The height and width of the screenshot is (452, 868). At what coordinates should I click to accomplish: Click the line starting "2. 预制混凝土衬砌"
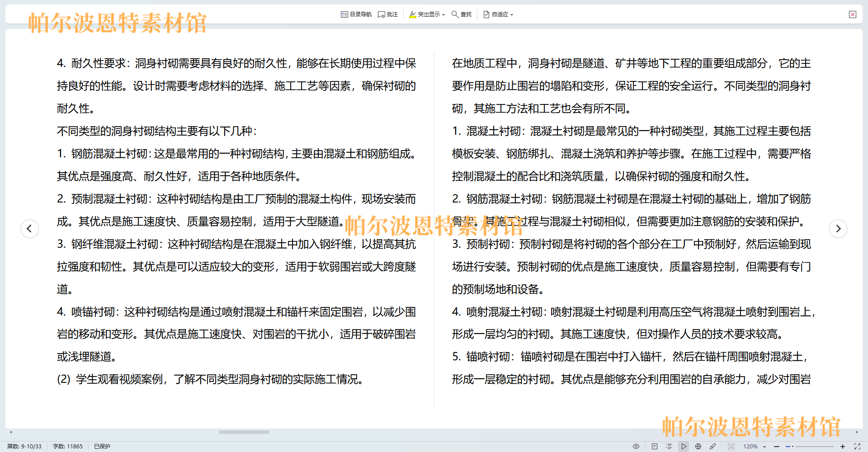pyautogui.click(x=236, y=199)
